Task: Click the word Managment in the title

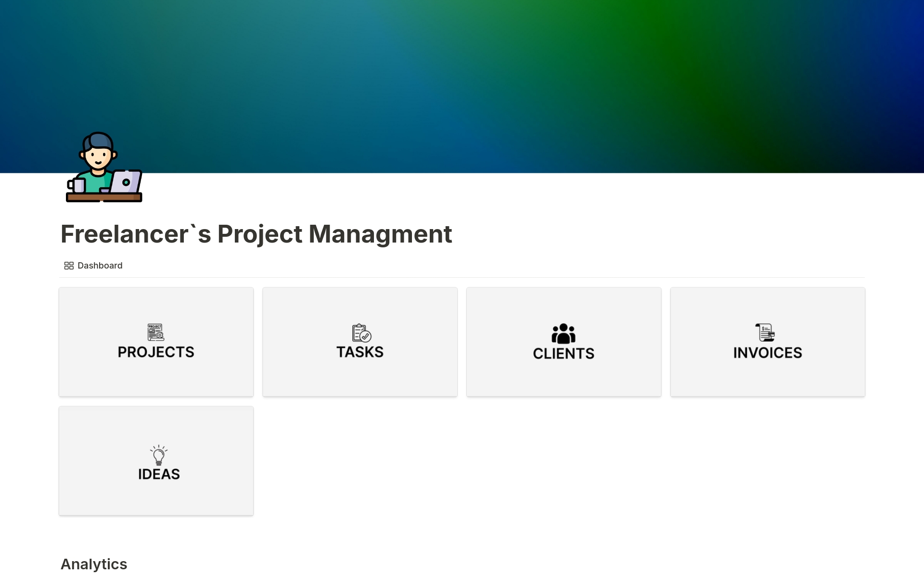Action: pos(380,234)
